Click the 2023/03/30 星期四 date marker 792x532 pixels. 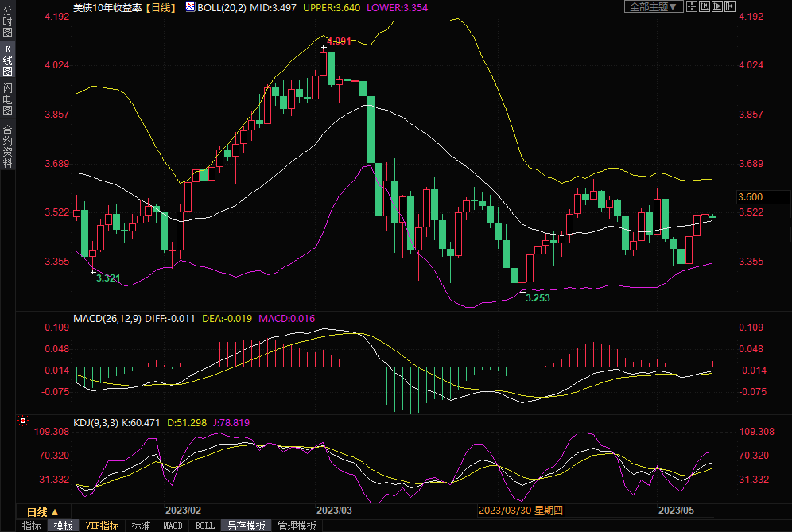tap(521, 511)
